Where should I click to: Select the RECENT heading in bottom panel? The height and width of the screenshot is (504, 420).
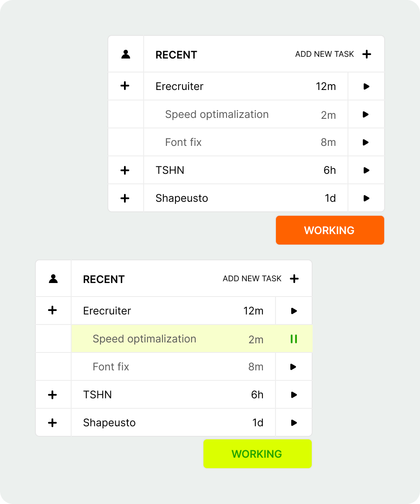point(104,280)
